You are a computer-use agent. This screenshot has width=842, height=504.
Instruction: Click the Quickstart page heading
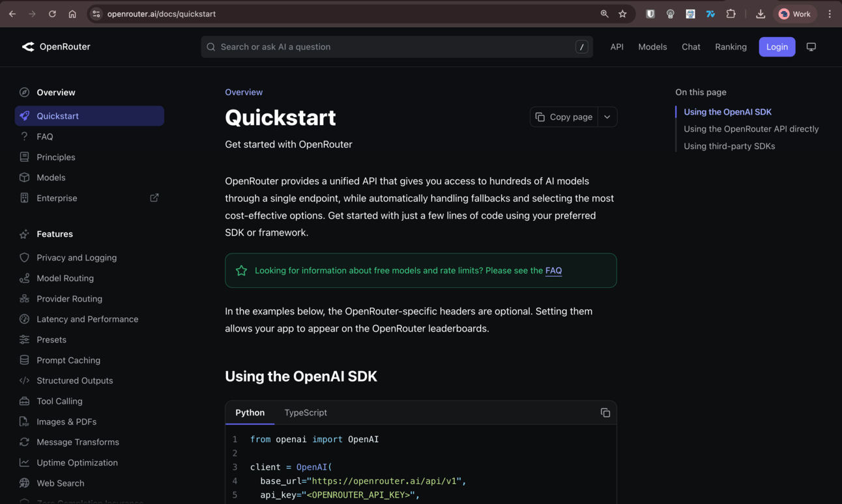(280, 118)
